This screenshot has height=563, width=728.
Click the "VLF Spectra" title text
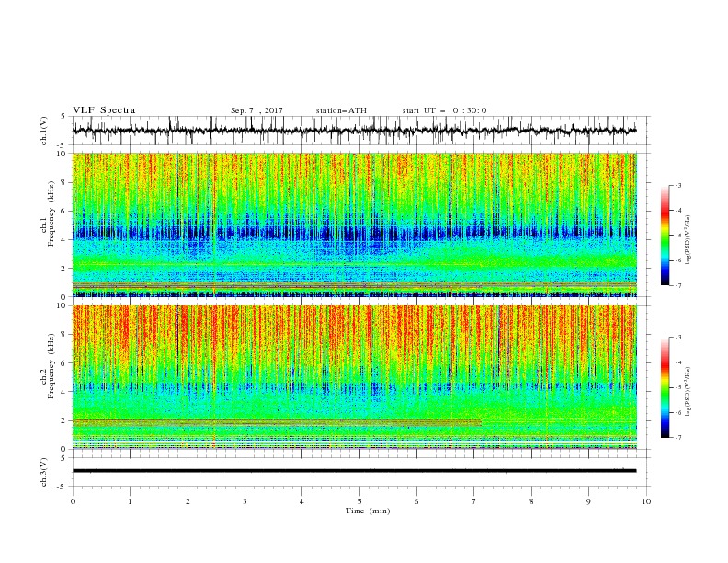click(104, 110)
